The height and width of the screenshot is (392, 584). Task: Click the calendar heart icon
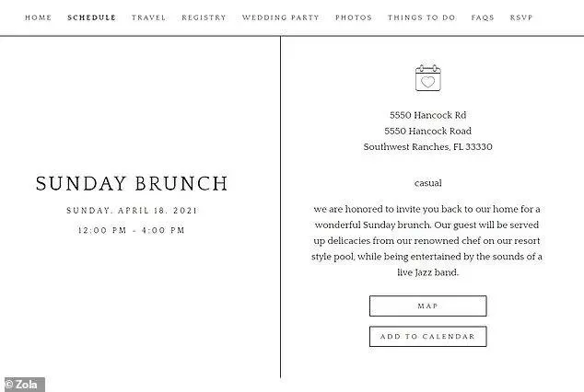pyautogui.click(x=428, y=77)
